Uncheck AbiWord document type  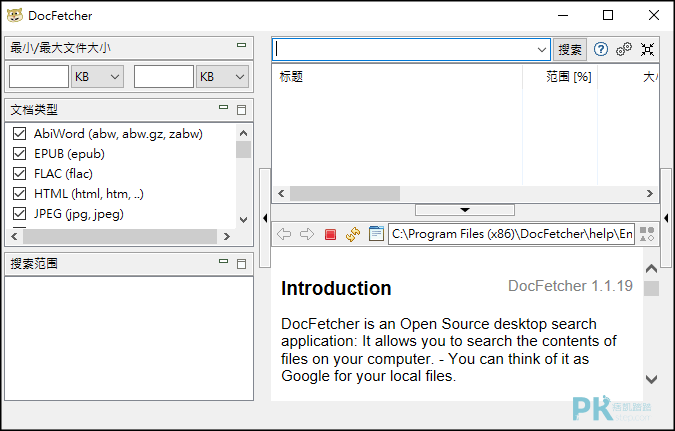(x=19, y=133)
